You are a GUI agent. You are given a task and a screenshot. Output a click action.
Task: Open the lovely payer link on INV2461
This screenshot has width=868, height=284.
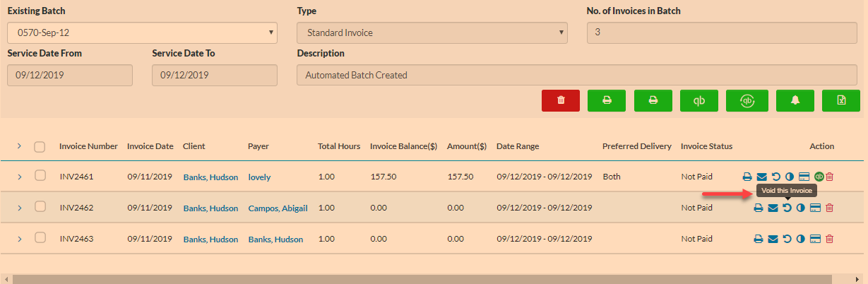pyautogui.click(x=260, y=177)
